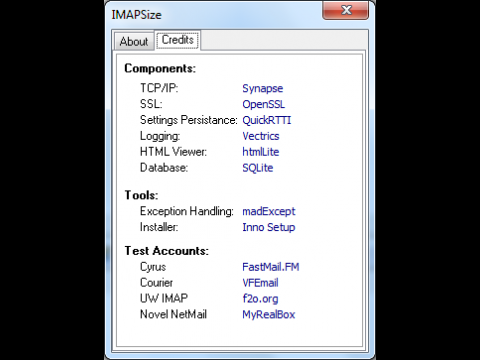480x360 pixels.
Task: Click the Settings Persistance: label
Action: [x=189, y=120]
